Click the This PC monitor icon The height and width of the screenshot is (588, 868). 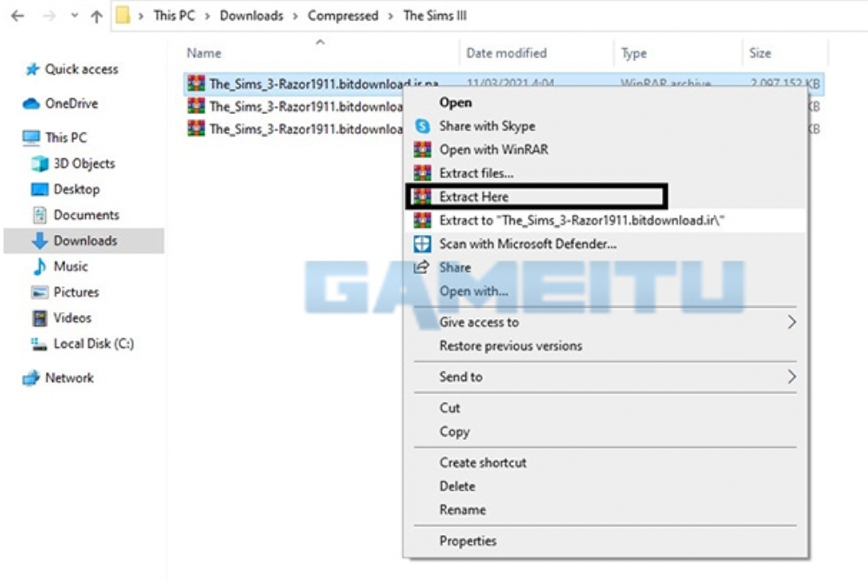click(x=31, y=137)
